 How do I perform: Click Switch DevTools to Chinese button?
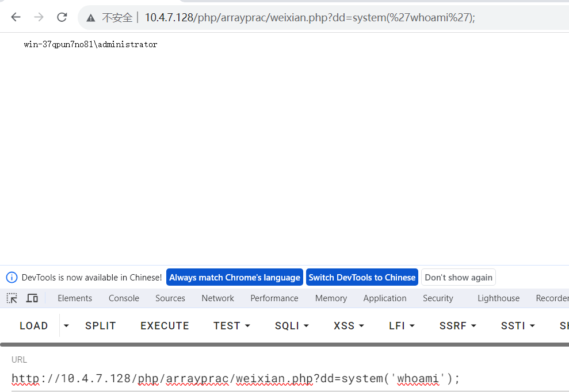pos(362,278)
